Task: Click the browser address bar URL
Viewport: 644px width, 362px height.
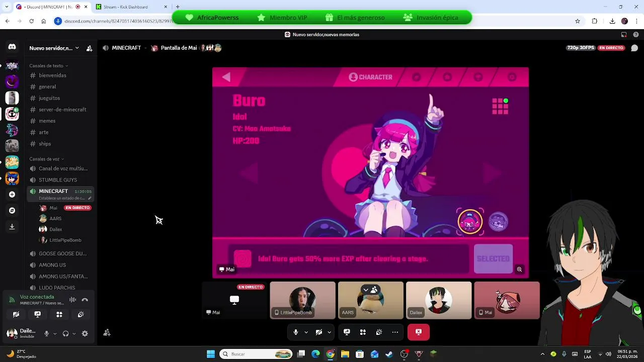Action: pos(118,21)
